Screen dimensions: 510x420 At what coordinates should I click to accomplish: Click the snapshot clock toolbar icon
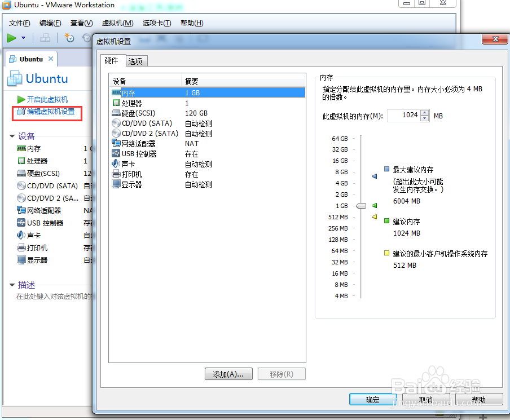click(x=69, y=38)
